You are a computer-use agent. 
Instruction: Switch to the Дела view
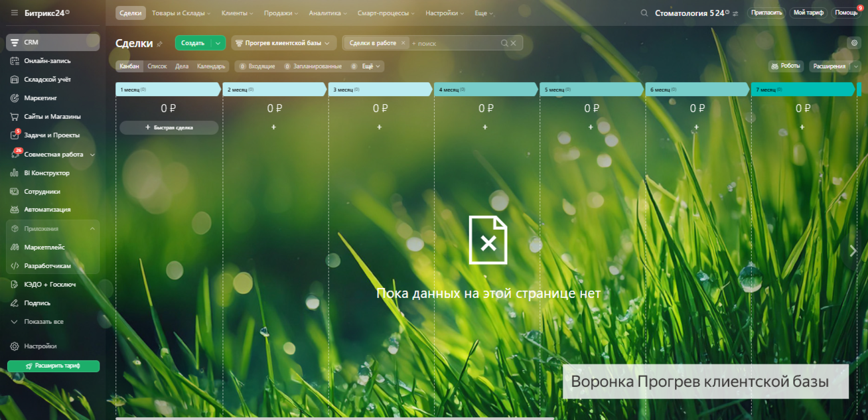pos(182,66)
